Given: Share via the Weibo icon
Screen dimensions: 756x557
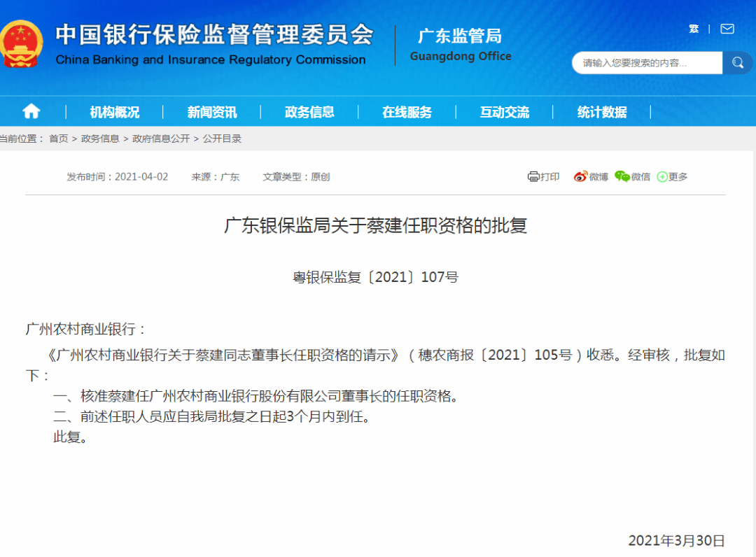Looking at the screenshot, I should (580, 176).
